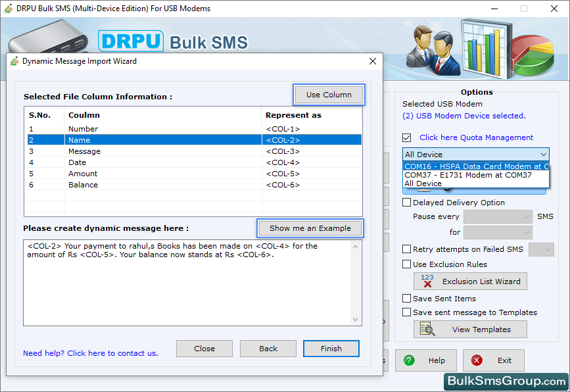Enable the Save Sent Items checkbox

coord(406,298)
